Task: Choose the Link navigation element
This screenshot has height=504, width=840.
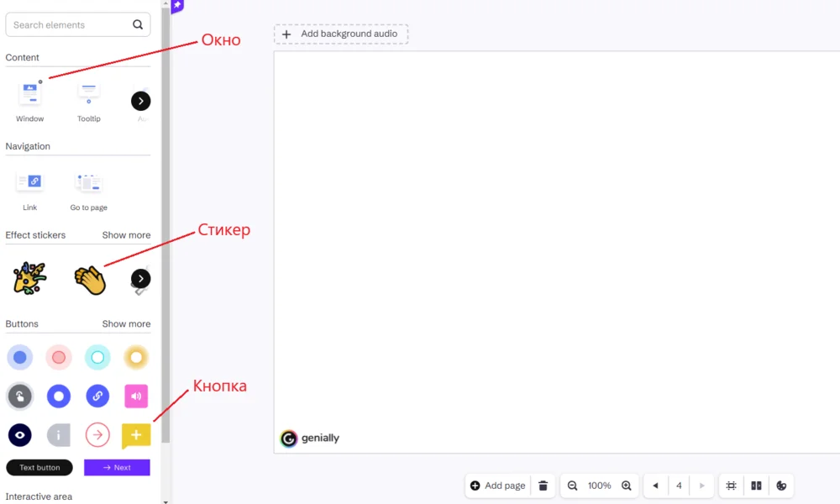Action: (29, 192)
